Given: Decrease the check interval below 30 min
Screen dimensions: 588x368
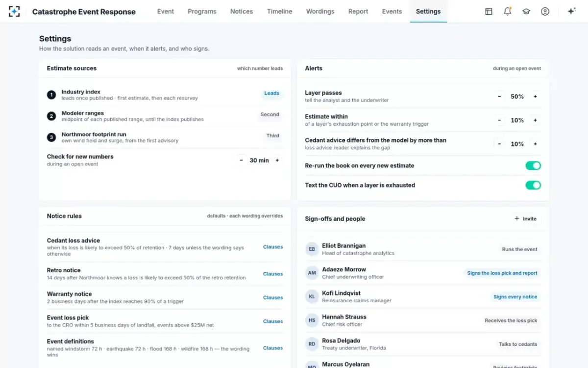Looking at the screenshot, I should (x=241, y=160).
